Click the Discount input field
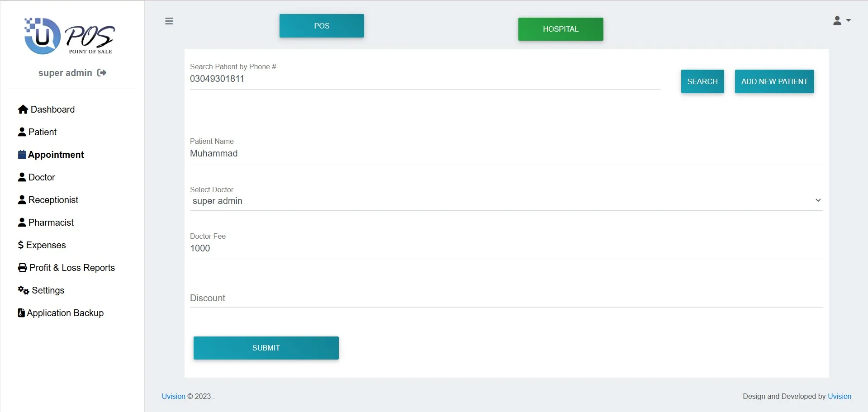This screenshot has height=412, width=868. pyautogui.click(x=506, y=298)
